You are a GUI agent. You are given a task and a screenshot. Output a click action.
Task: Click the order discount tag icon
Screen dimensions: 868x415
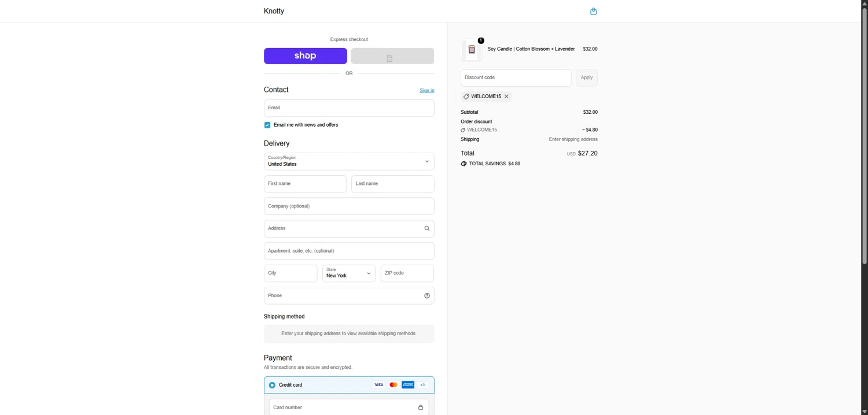pos(463,130)
